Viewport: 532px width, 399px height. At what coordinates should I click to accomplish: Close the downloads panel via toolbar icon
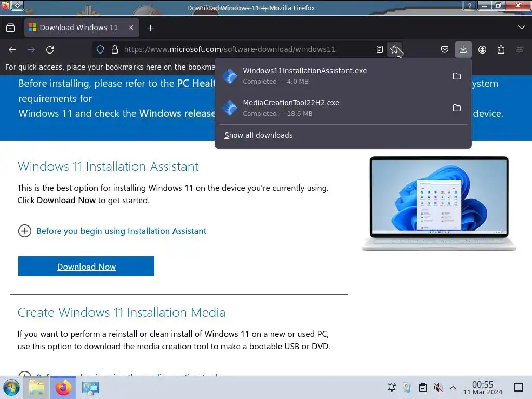click(x=463, y=49)
